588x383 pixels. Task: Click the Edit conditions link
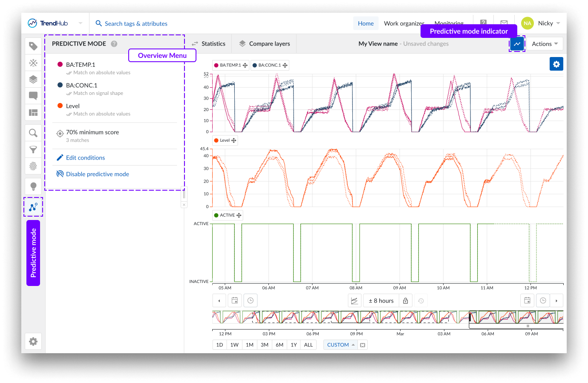pos(85,158)
